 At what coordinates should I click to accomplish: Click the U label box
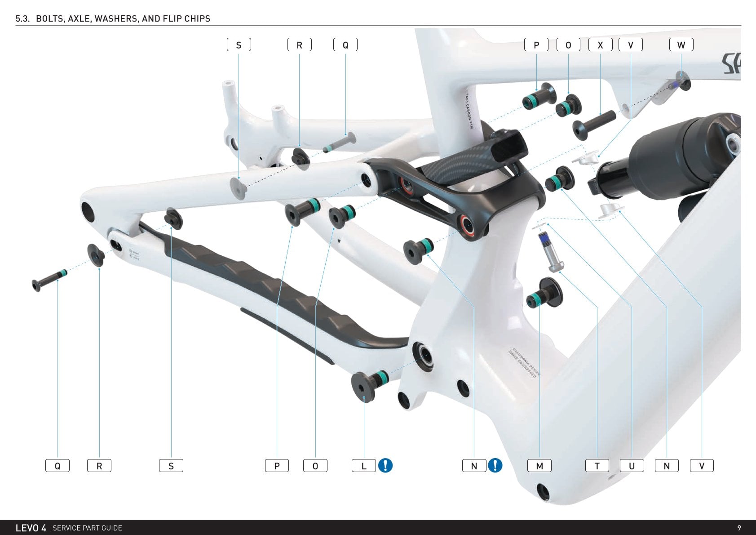[632, 466]
